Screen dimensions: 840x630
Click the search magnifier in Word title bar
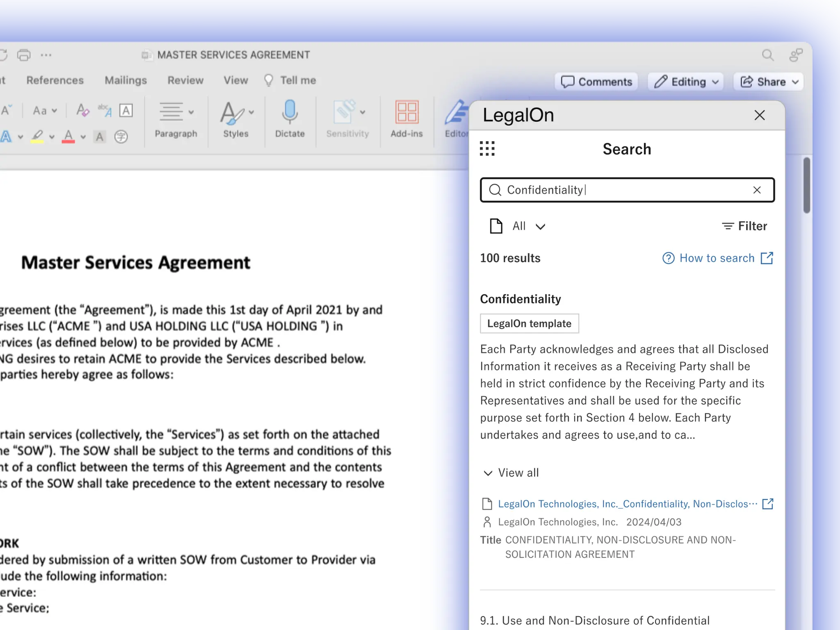(x=767, y=55)
